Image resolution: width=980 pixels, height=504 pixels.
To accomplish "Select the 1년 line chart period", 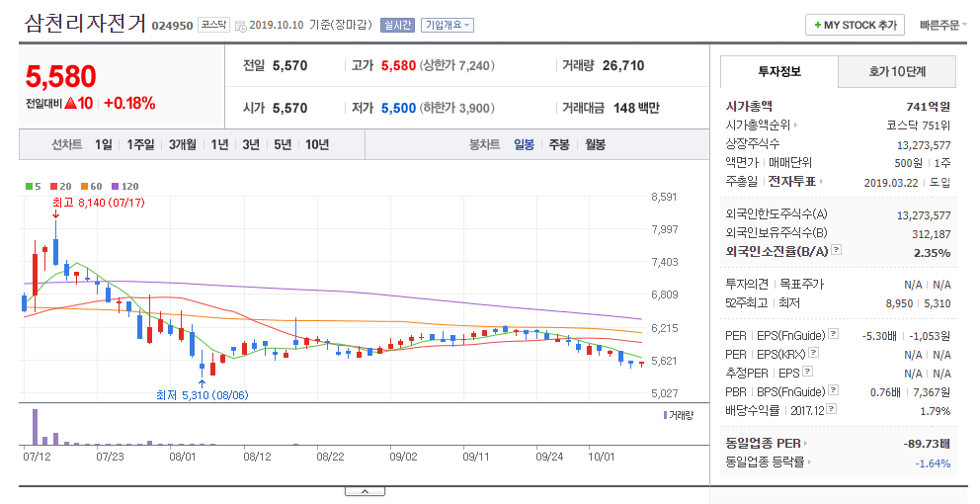I will (219, 144).
